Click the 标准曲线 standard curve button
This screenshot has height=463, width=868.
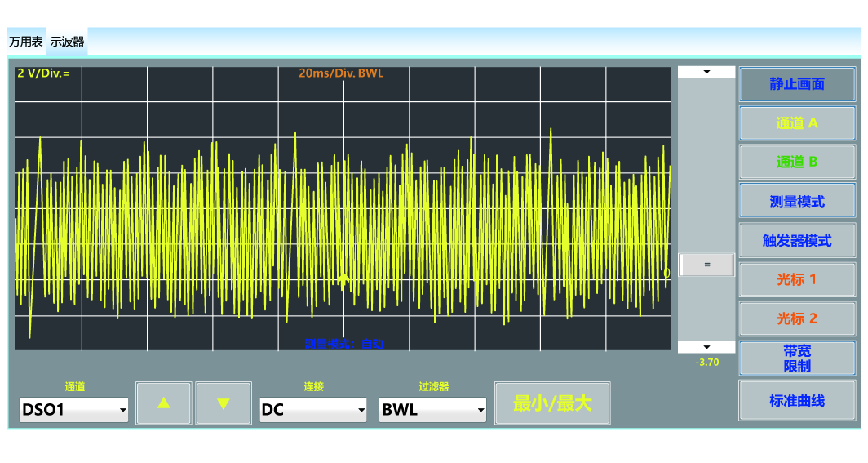(797, 400)
